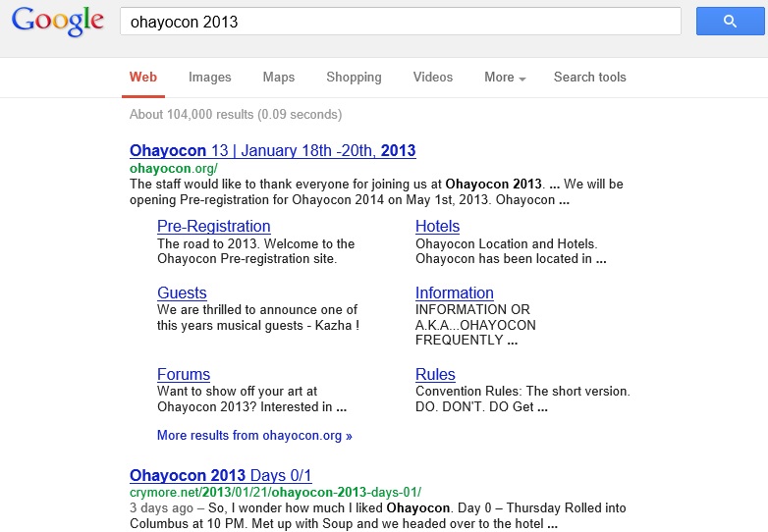768x532 pixels.
Task: Open the Ohayocon 2013 Days 0/1 result
Action: (220, 475)
